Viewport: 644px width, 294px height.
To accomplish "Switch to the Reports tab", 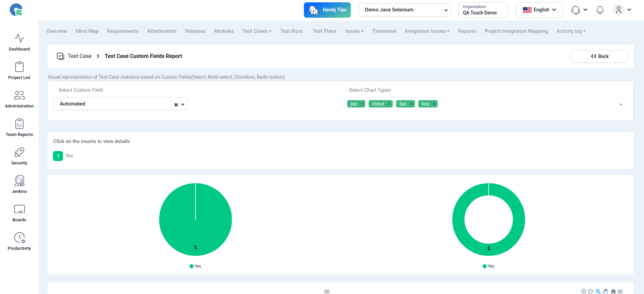I will 467,31.
